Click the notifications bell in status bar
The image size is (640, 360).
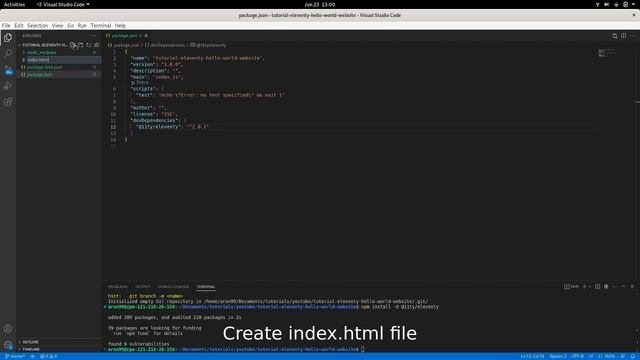[633, 356]
